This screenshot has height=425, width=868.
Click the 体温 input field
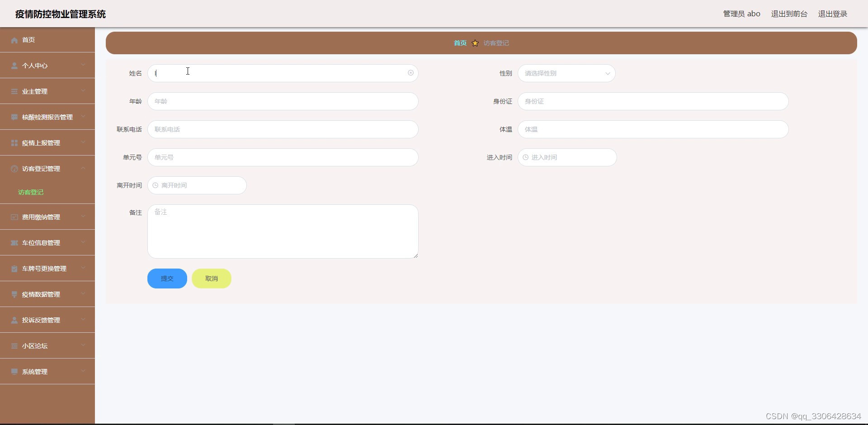(653, 129)
